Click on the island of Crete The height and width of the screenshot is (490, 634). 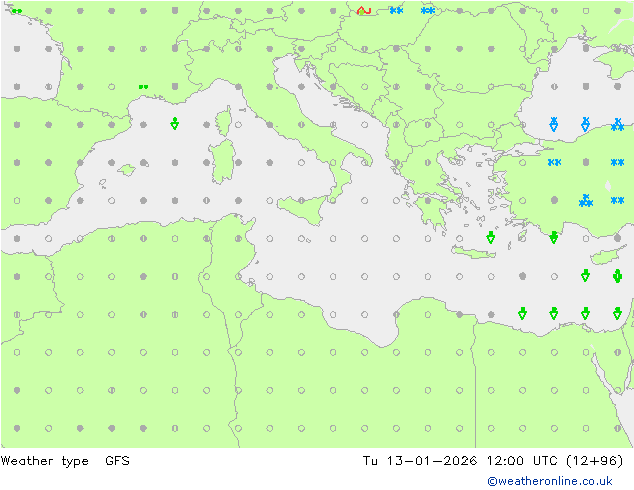473,252
